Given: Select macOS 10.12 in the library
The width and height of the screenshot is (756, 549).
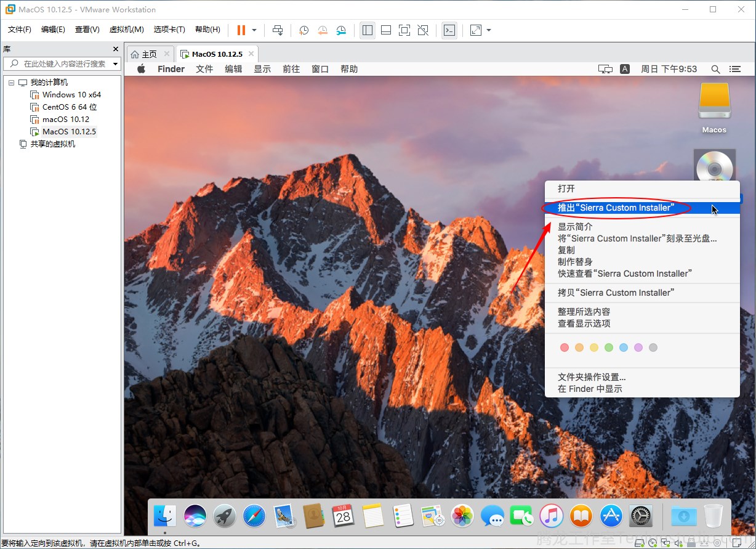Looking at the screenshot, I should [66, 120].
